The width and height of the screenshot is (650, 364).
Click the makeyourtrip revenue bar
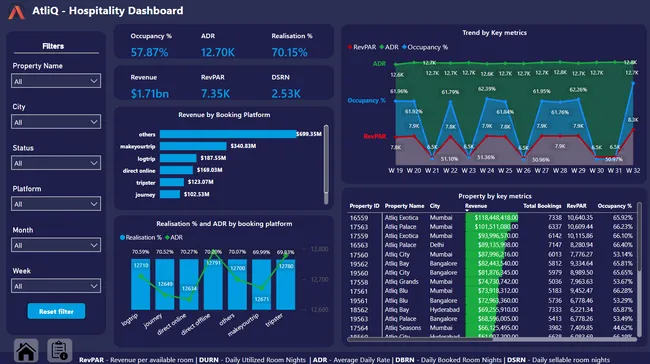pyautogui.click(x=193, y=146)
